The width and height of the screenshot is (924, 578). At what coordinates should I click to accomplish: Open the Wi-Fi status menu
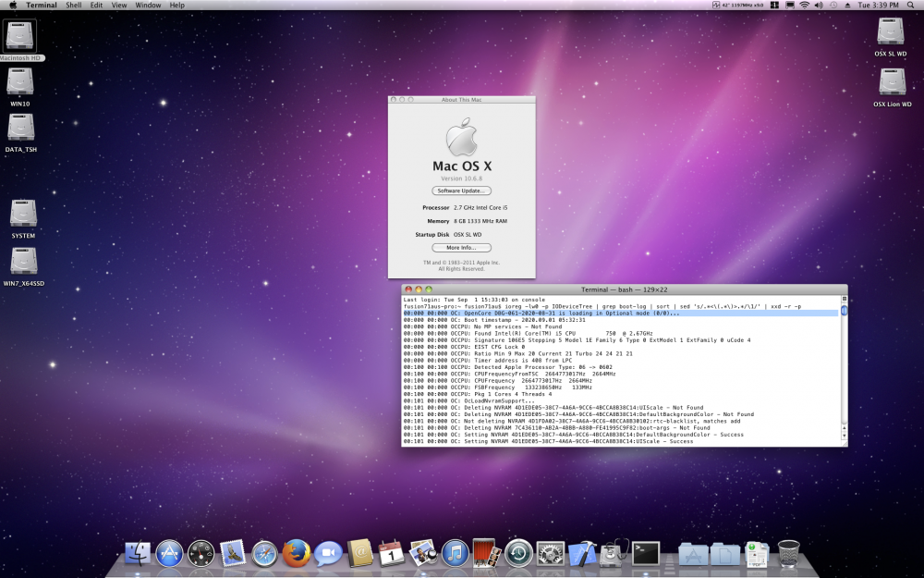(805, 6)
